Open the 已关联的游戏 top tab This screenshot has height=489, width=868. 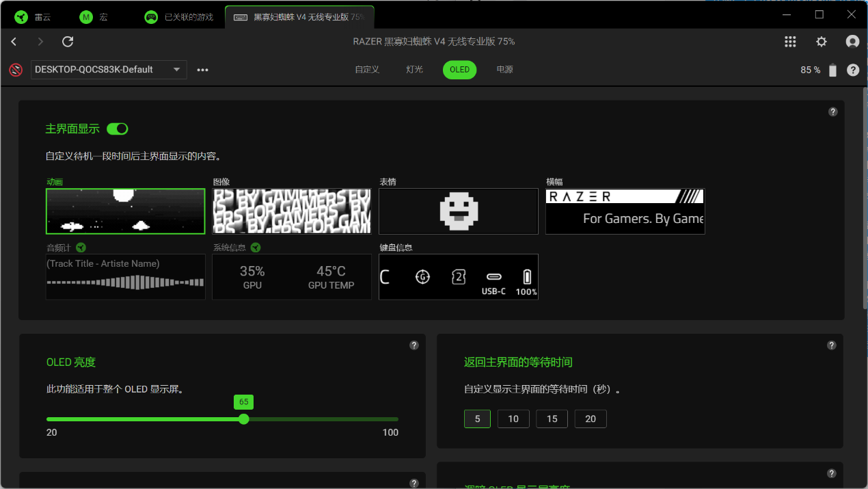180,17
